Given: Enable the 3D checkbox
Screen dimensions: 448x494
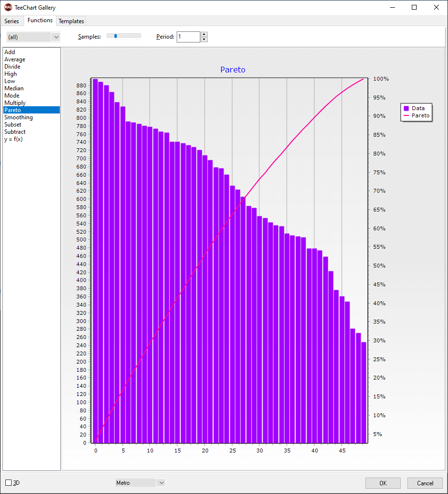Looking at the screenshot, I should click(x=8, y=483).
